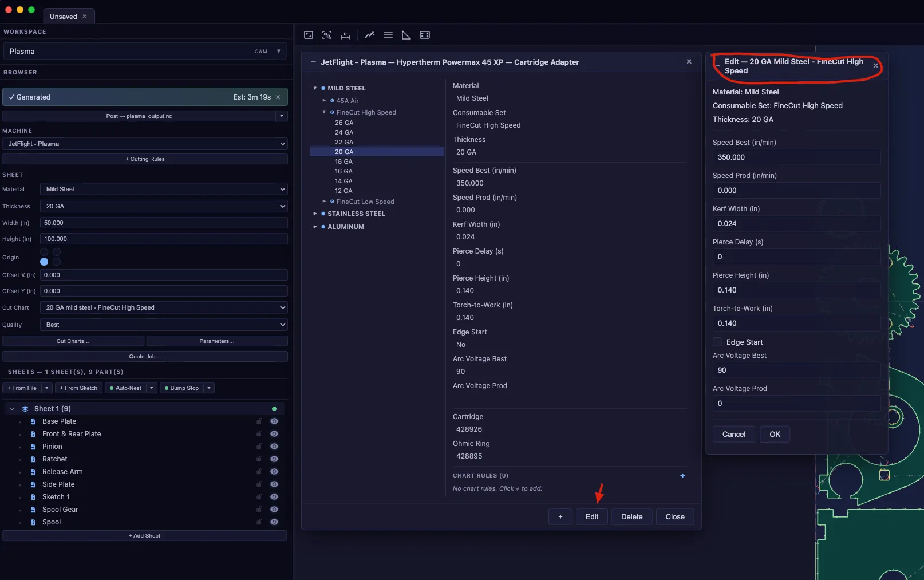
Task: Select the Side Plate part in the sheet list
Action: coord(58,484)
